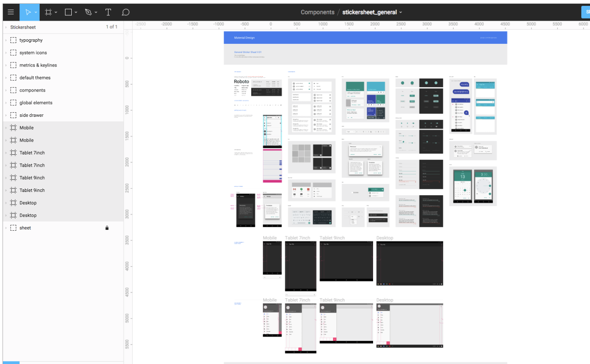This screenshot has height=364, width=590.
Task: Click the blue Material Design header banner
Action: tap(365, 38)
